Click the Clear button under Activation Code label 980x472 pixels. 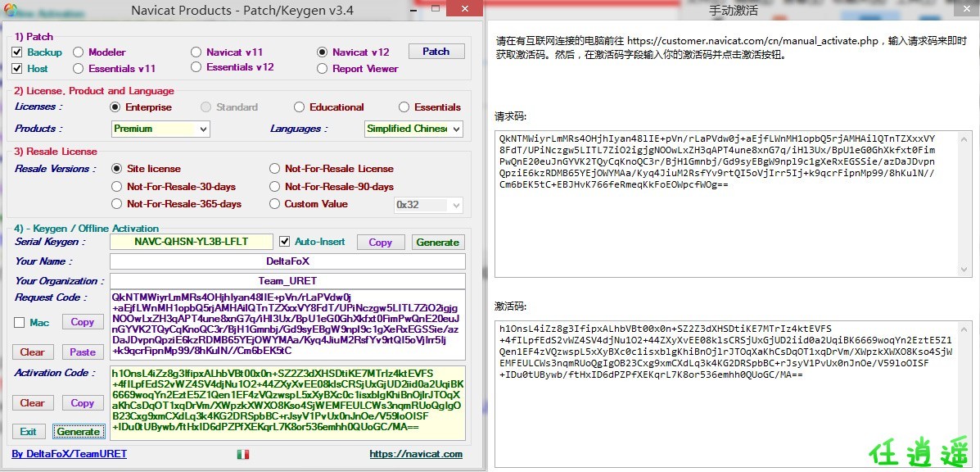(x=33, y=403)
